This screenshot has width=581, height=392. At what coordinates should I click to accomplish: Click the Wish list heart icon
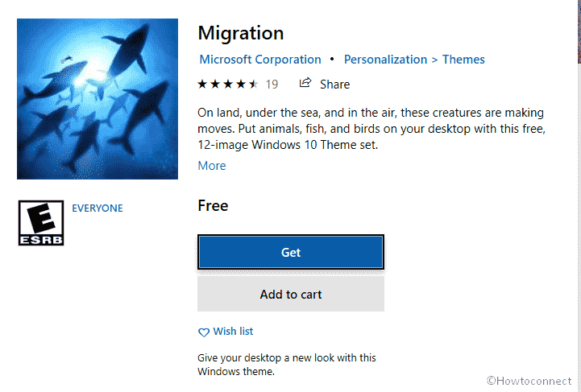(x=204, y=332)
